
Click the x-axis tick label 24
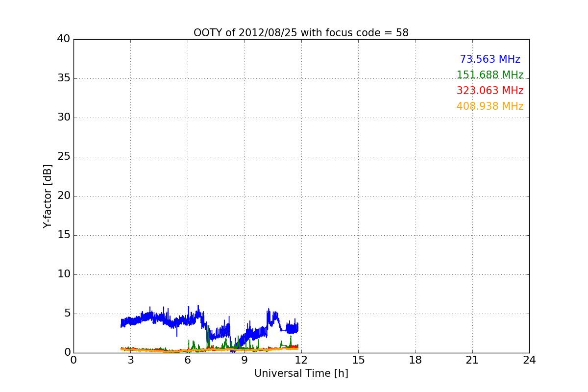tap(529, 360)
